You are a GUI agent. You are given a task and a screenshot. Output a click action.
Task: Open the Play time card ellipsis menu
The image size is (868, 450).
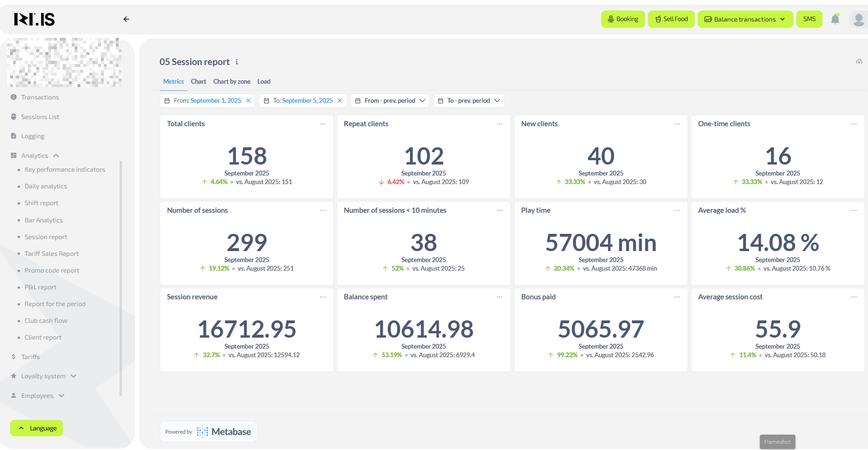pos(677,210)
